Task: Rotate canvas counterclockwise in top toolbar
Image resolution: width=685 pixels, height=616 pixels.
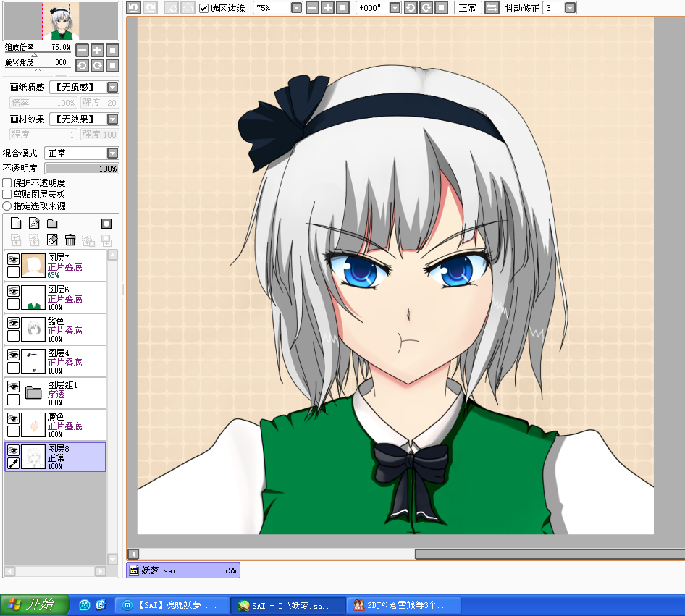Action: 411,8
